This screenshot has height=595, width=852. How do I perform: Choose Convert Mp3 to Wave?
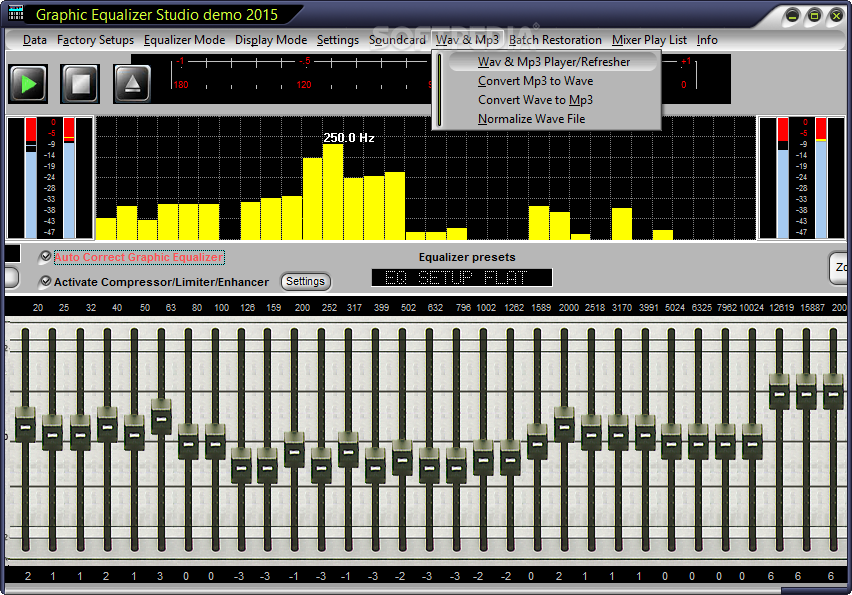(536, 81)
